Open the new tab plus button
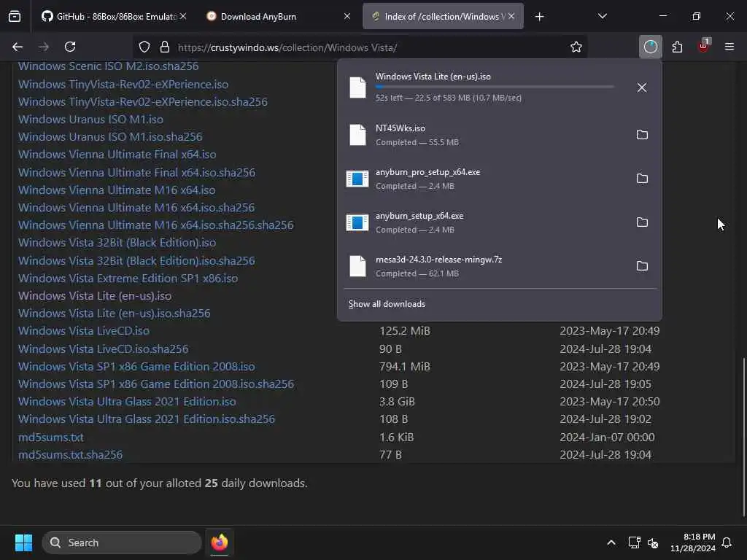This screenshot has width=747, height=560. 539,17
